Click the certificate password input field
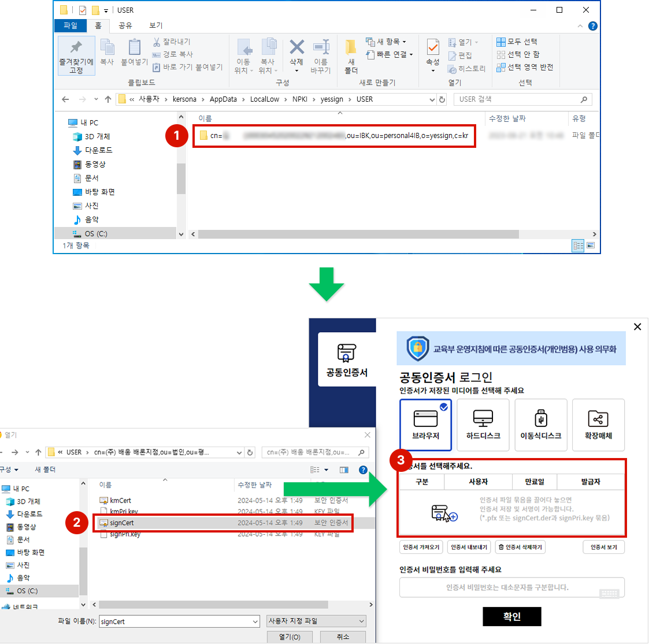This screenshot has width=649, height=644. (511, 587)
